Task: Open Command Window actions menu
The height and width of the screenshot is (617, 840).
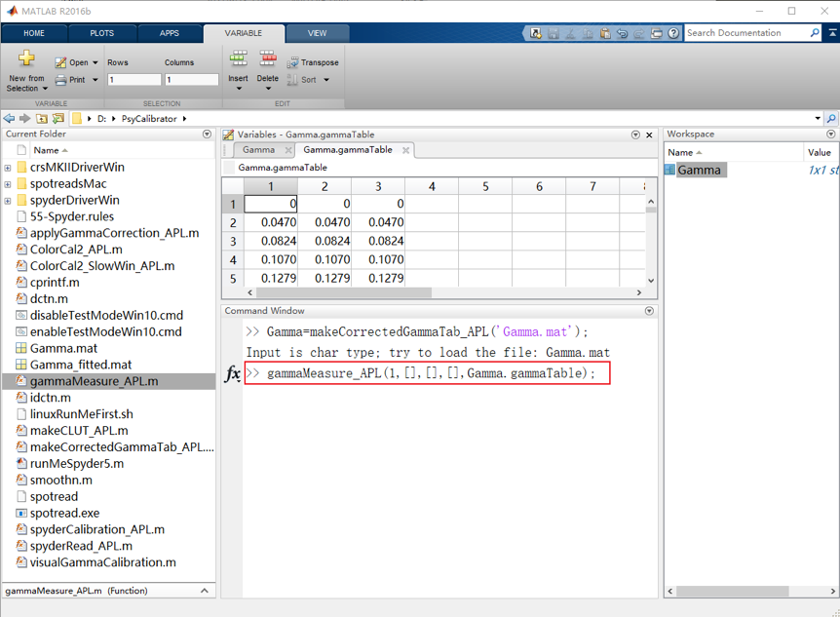Action: (x=649, y=311)
